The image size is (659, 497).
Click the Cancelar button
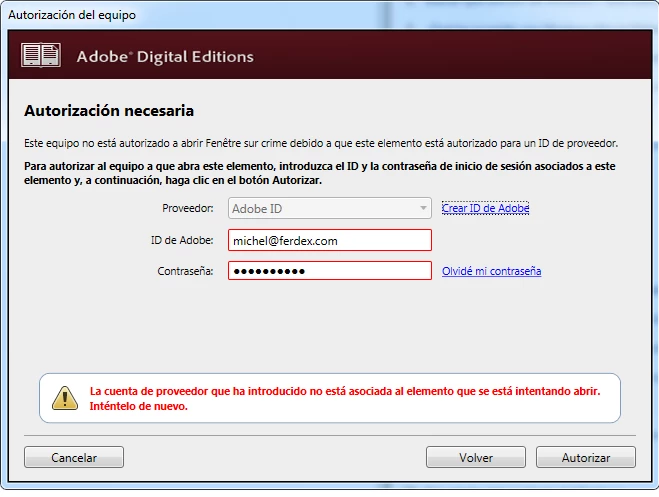[x=74, y=457]
